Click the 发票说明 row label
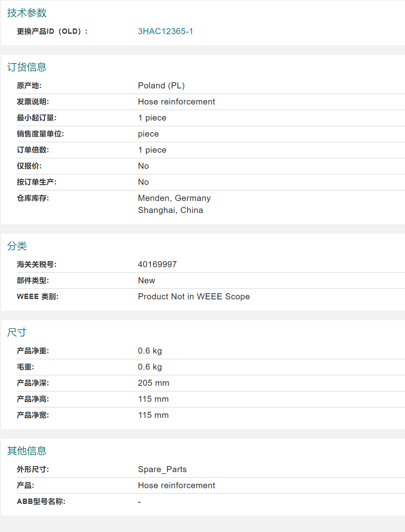405x532 pixels. pyautogui.click(x=33, y=102)
